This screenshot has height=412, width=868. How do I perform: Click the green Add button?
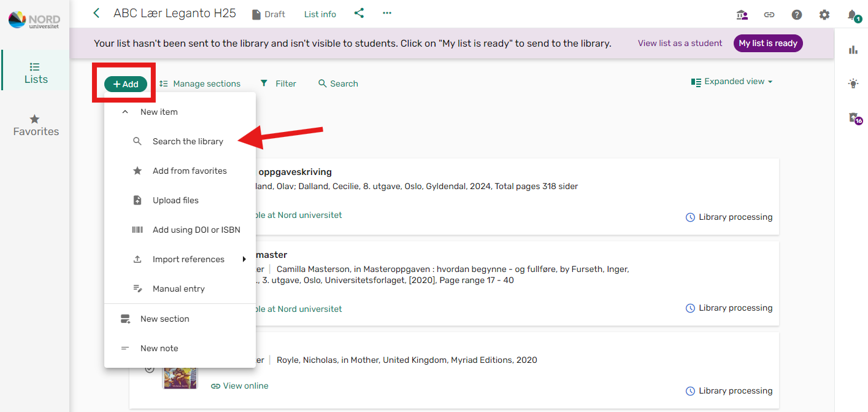(126, 84)
